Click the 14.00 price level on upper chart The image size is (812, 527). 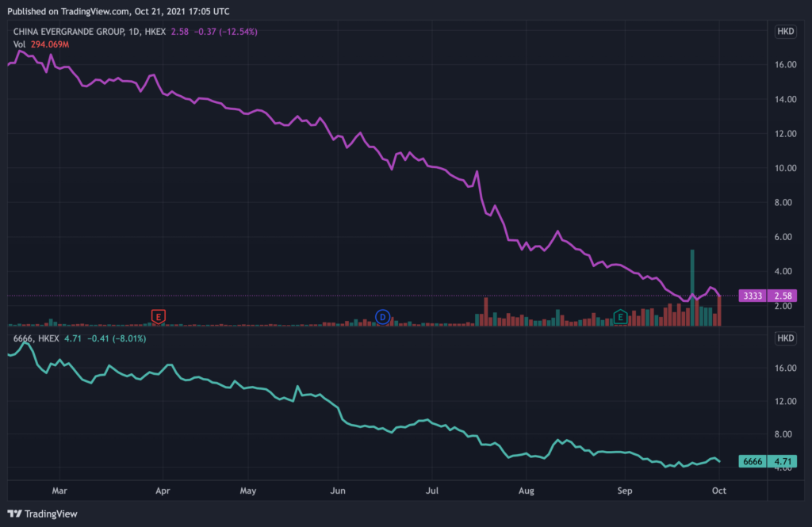coord(786,99)
